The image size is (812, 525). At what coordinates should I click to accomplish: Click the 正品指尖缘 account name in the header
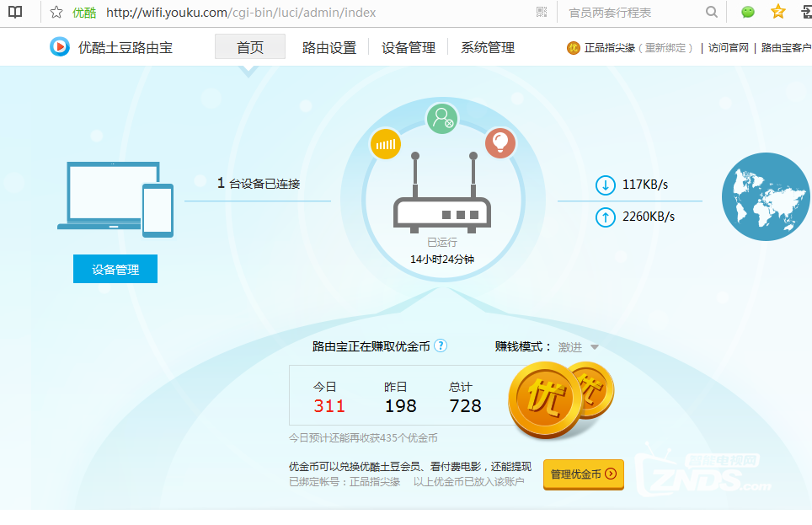click(610, 48)
